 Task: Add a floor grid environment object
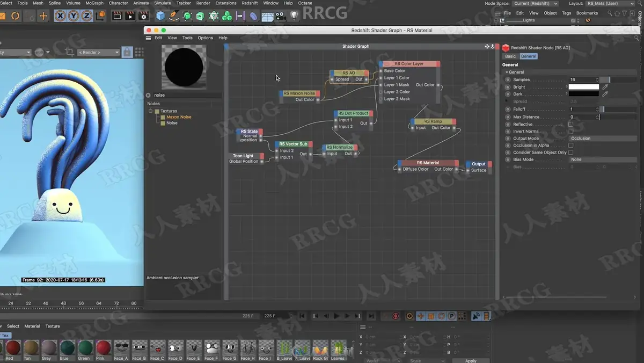pos(267,17)
